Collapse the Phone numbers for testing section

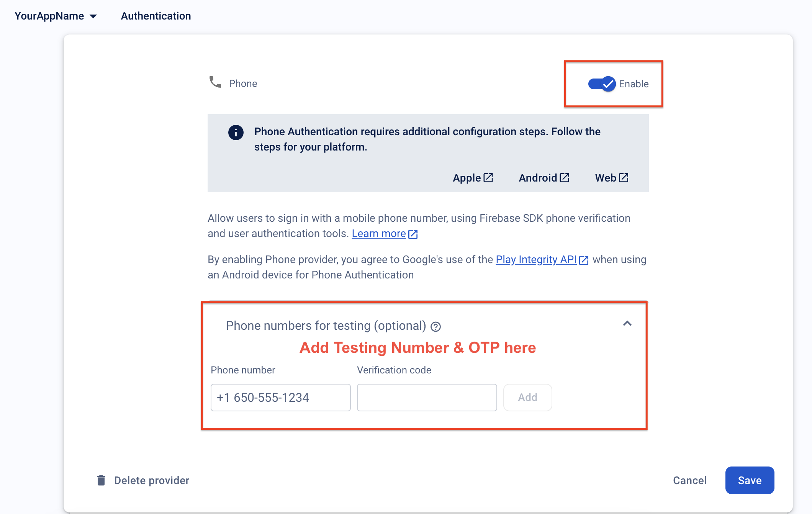click(x=627, y=324)
